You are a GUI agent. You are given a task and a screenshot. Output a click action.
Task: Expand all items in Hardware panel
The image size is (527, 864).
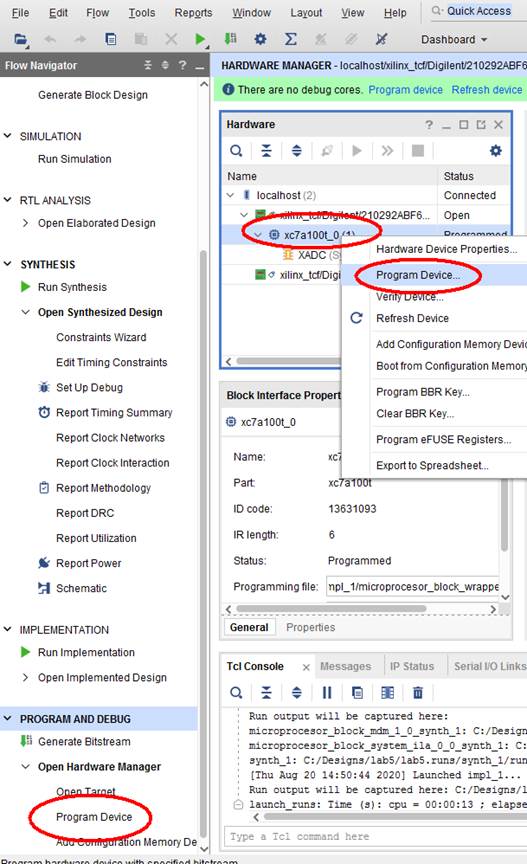click(297, 150)
